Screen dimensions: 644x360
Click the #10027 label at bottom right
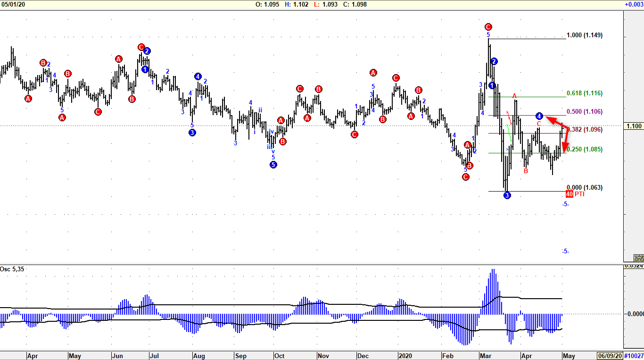[634, 356]
